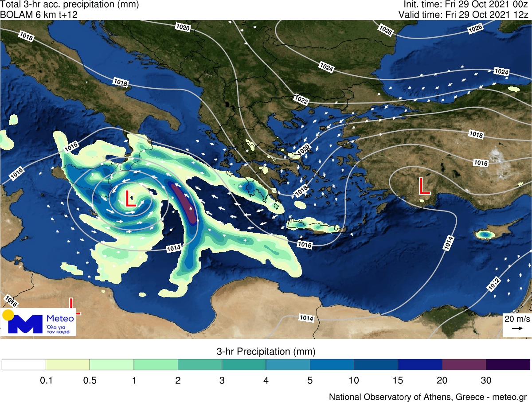
Task: Click the 'Total 3-hr acc. precipitation (mm)' title
Action: click(x=70, y=5)
